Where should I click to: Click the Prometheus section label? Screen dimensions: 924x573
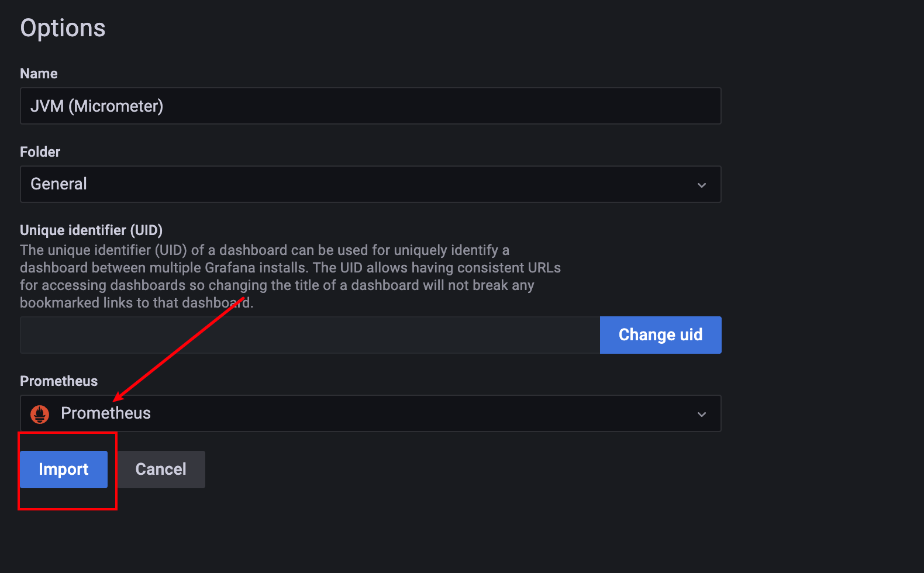(58, 381)
